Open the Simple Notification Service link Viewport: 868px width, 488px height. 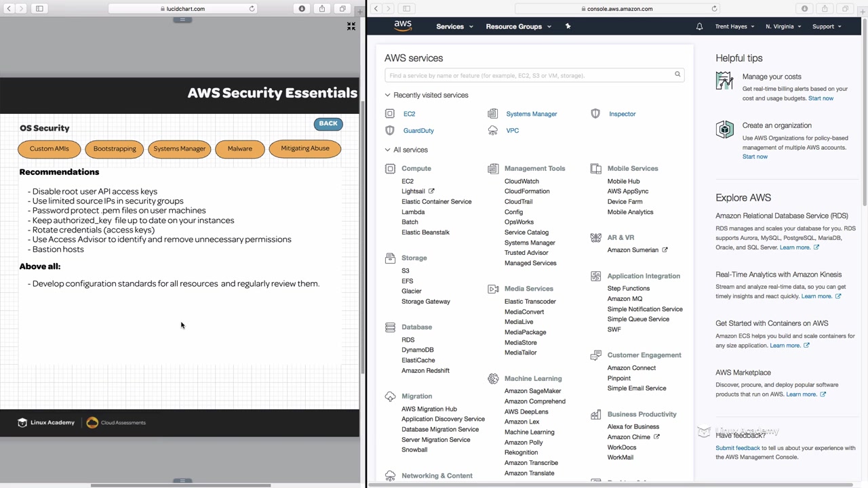coord(645,309)
